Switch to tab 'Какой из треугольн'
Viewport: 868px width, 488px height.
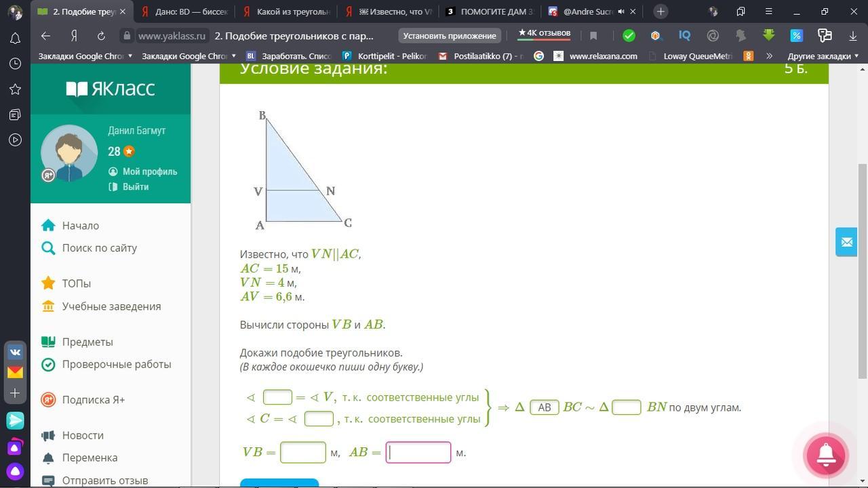pyautogui.click(x=287, y=12)
